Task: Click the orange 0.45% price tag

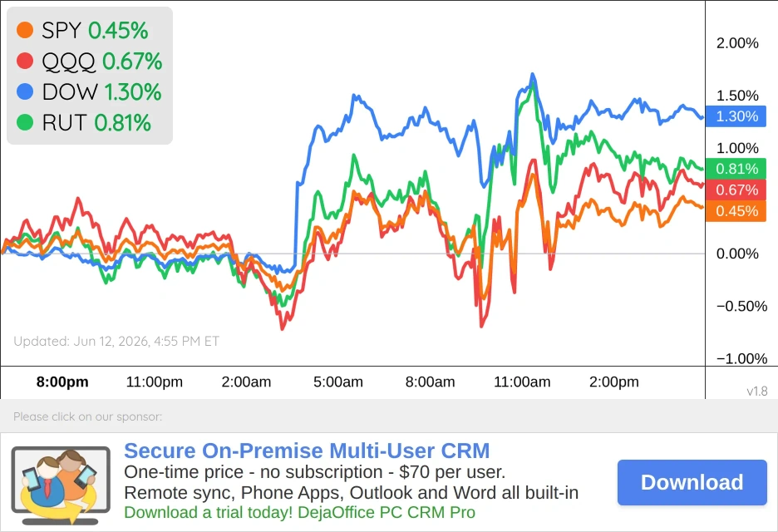Action: pos(736,211)
